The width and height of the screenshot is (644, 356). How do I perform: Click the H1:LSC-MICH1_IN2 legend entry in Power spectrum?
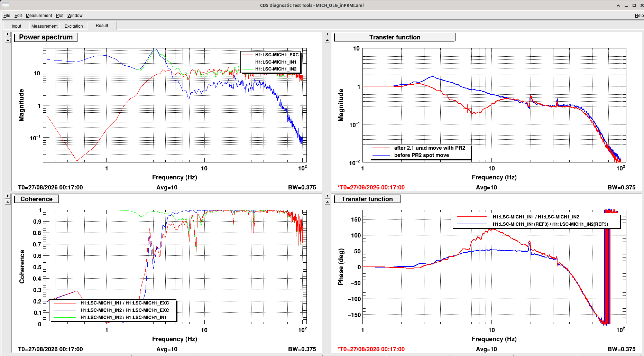point(276,69)
